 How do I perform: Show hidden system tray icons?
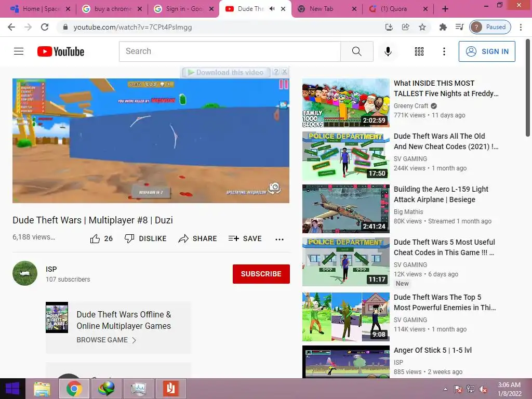click(445, 389)
